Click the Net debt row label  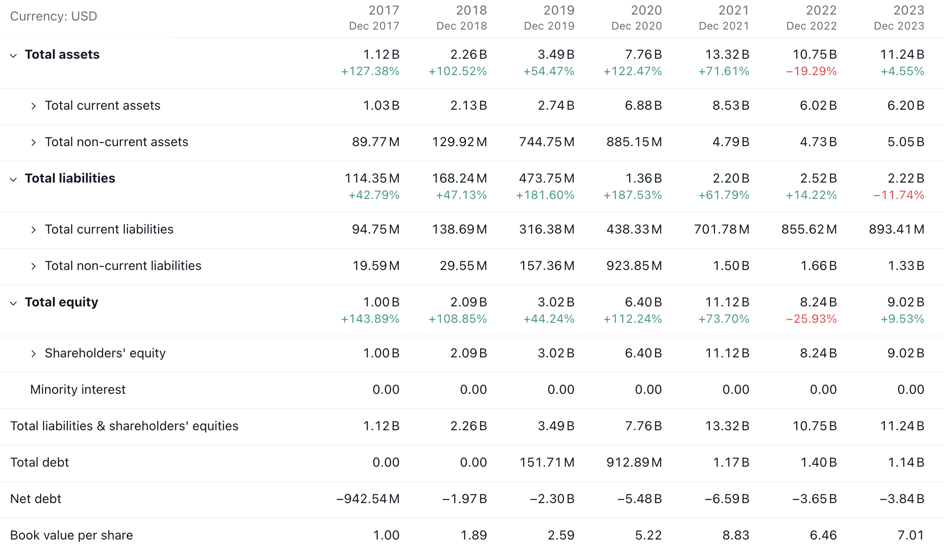point(36,499)
